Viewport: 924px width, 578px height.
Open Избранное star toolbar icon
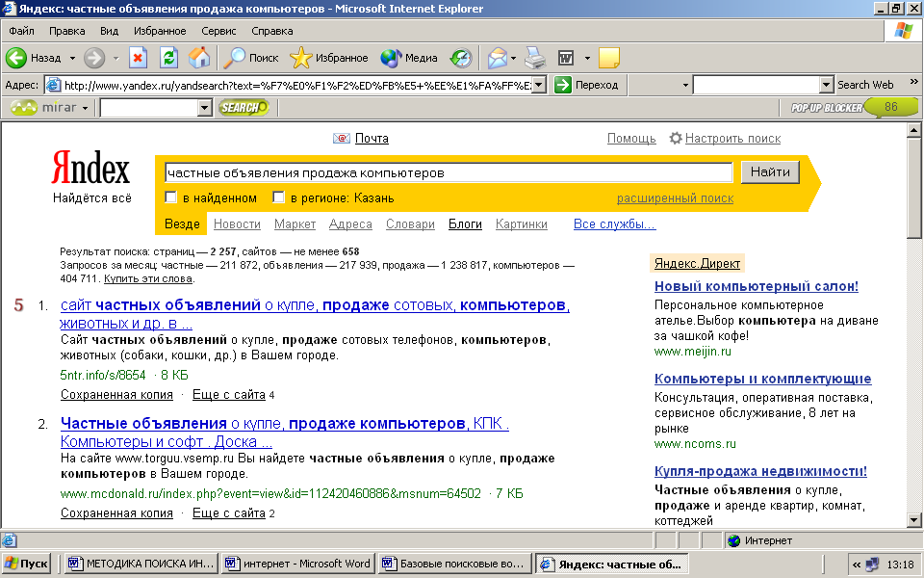[x=301, y=58]
